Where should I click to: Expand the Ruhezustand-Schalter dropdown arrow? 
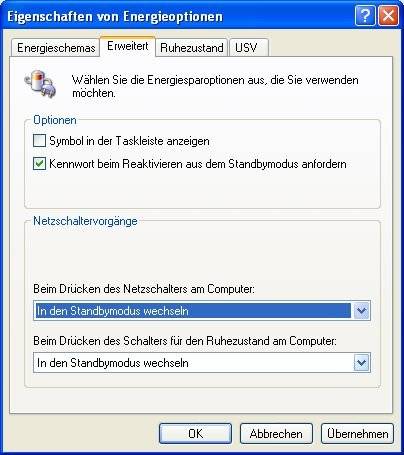click(x=361, y=362)
